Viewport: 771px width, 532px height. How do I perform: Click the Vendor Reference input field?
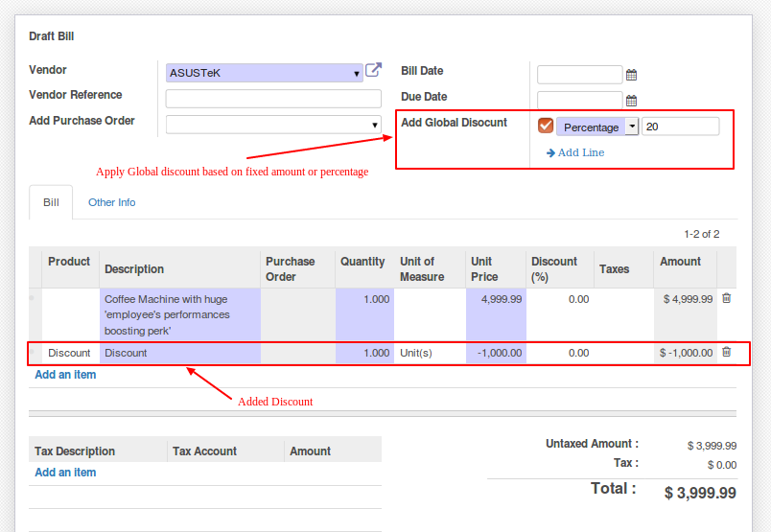coord(273,99)
